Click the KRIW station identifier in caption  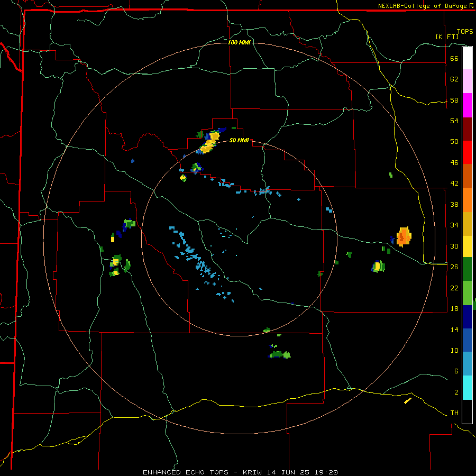tap(253, 472)
